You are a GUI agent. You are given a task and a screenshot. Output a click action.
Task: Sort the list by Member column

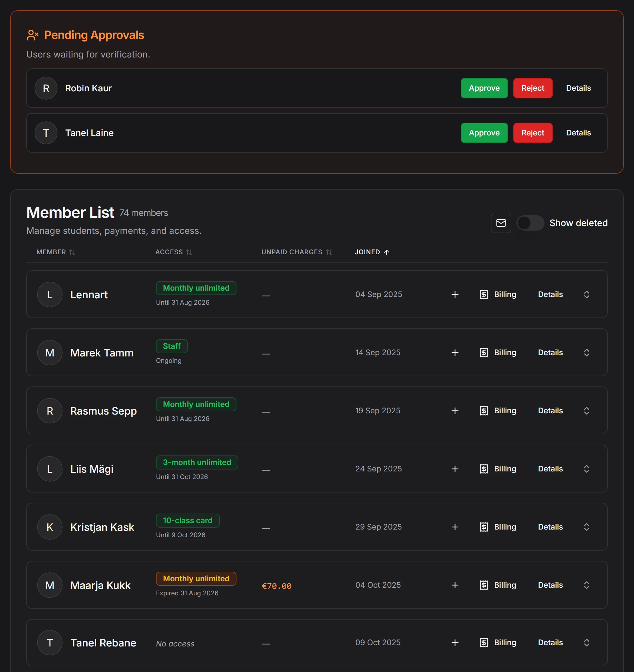coord(56,252)
